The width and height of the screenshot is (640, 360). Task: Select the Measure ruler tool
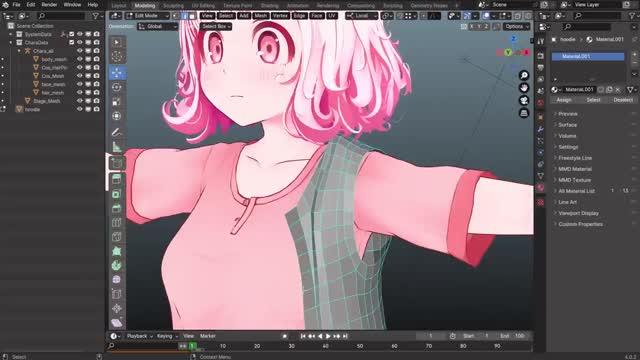[x=117, y=147]
